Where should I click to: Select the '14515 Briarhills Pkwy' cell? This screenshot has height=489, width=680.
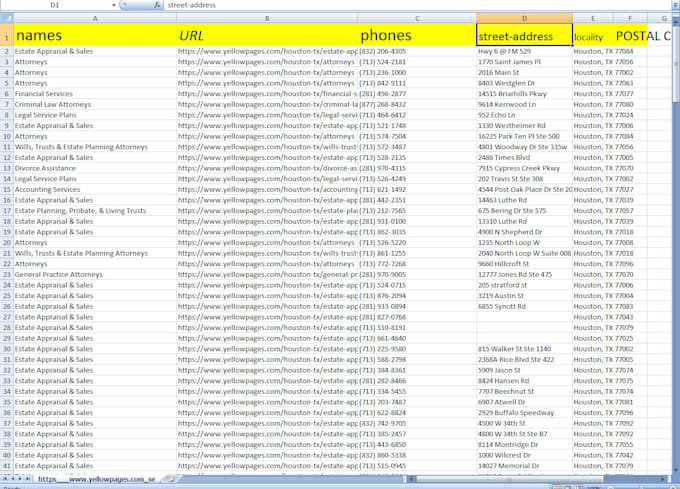pyautogui.click(x=524, y=94)
